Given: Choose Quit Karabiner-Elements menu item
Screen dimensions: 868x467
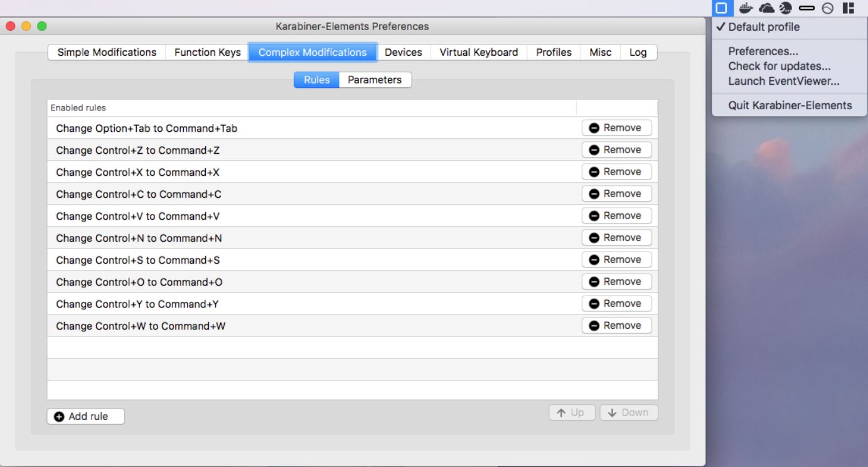Looking at the screenshot, I should coord(790,105).
